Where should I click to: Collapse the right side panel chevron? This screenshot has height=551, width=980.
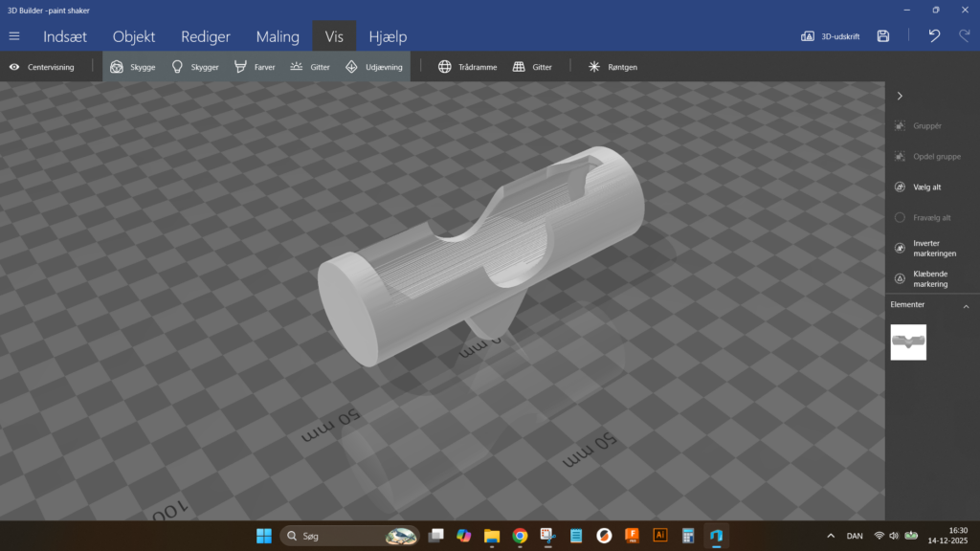pyautogui.click(x=900, y=96)
